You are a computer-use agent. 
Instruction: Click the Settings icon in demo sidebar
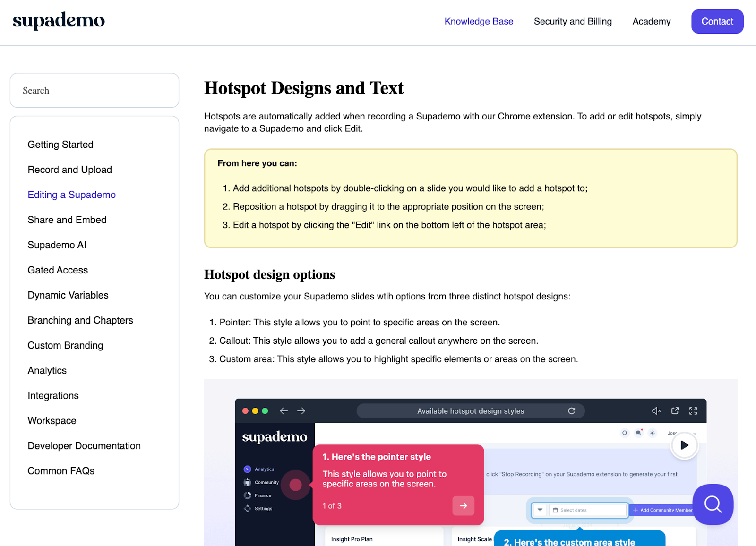click(x=247, y=509)
